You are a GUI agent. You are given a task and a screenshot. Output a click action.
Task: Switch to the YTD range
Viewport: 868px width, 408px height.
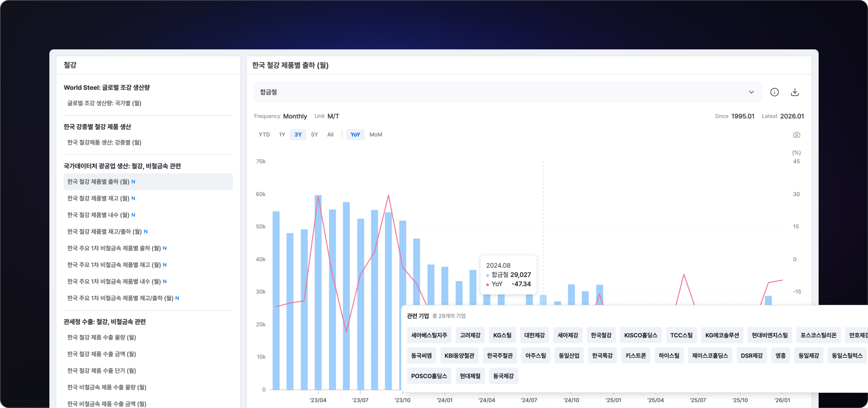(264, 135)
